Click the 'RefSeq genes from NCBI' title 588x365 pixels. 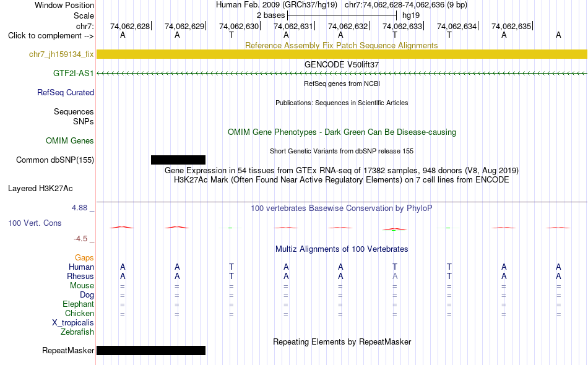342,84
